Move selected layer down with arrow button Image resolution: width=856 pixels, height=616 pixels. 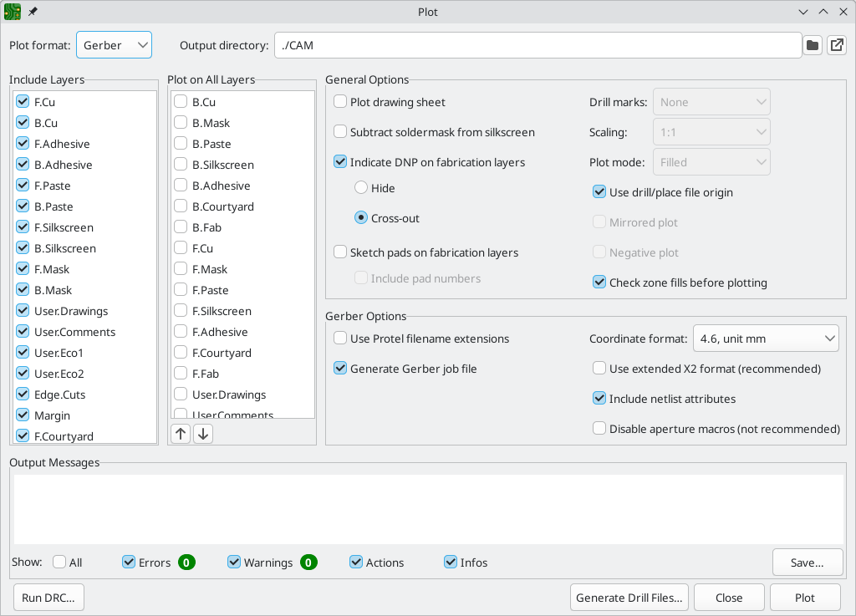pyautogui.click(x=203, y=434)
